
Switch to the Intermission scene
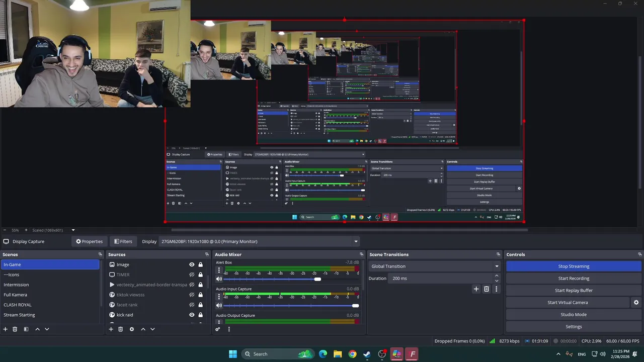(x=50, y=285)
